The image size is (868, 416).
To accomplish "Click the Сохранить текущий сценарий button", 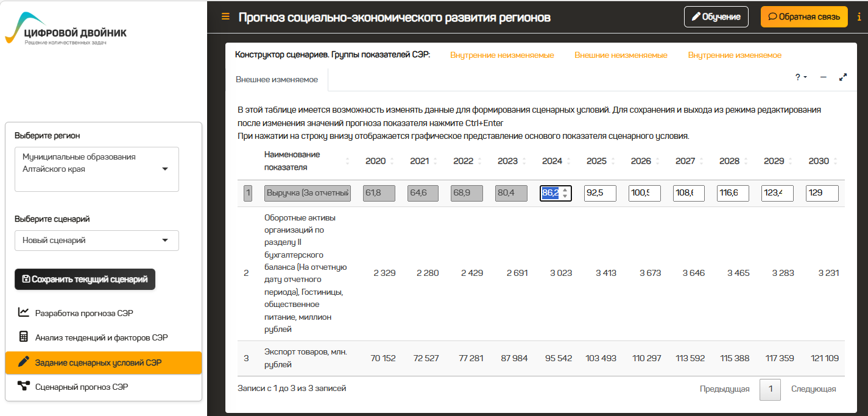I will click(x=85, y=280).
